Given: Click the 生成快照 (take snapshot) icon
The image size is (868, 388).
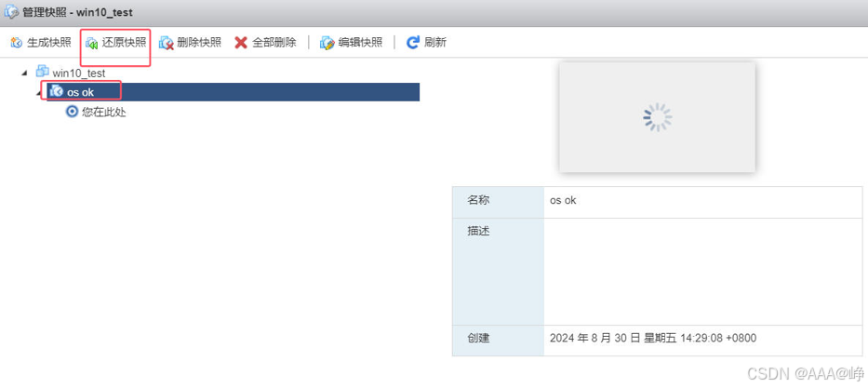Looking at the screenshot, I should coord(17,43).
